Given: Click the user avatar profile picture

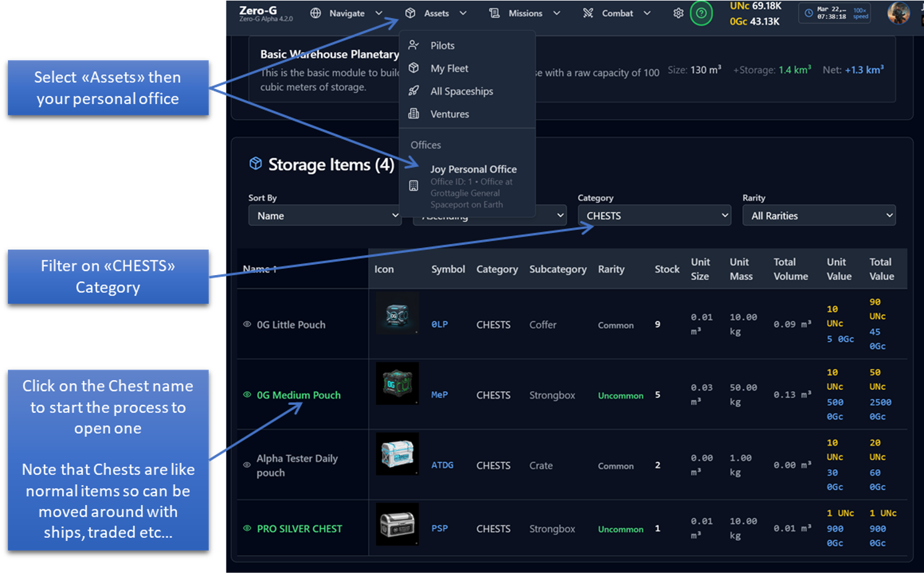Looking at the screenshot, I should click(898, 13).
